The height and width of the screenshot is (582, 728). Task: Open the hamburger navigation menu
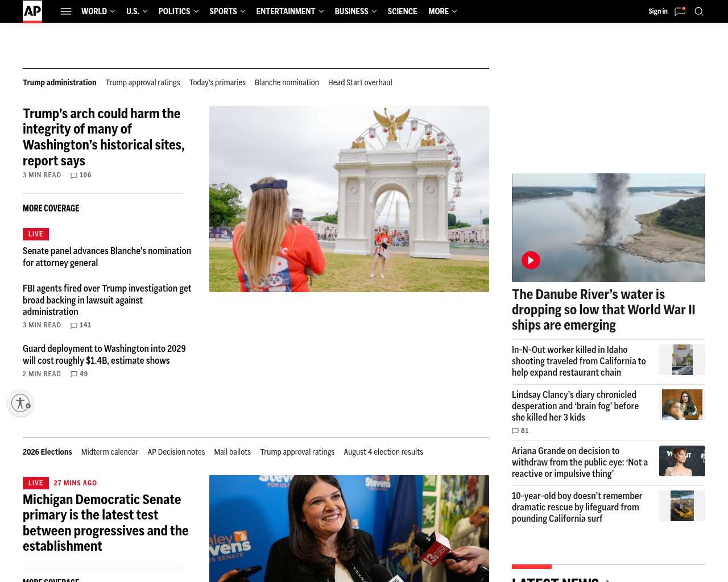pyautogui.click(x=66, y=11)
